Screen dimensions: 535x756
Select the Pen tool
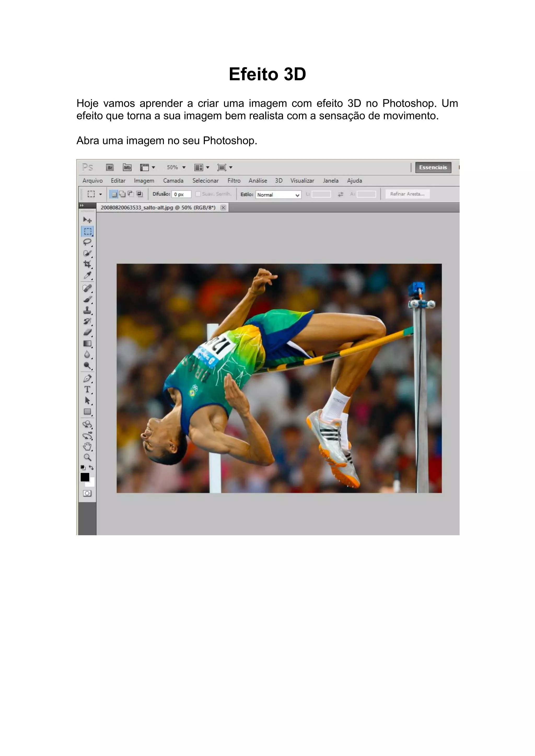[x=87, y=378]
